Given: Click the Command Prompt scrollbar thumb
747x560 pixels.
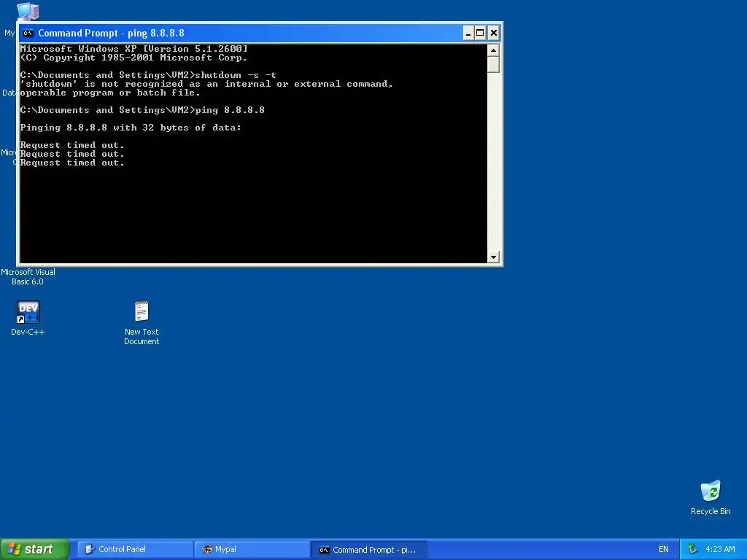Looking at the screenshot, I should 494,64.
